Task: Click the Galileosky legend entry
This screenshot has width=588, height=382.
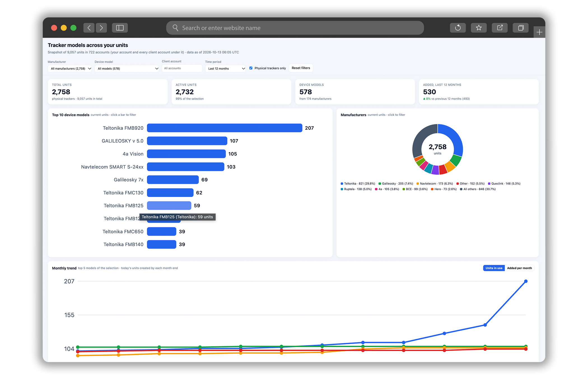Action: (396, 184)
